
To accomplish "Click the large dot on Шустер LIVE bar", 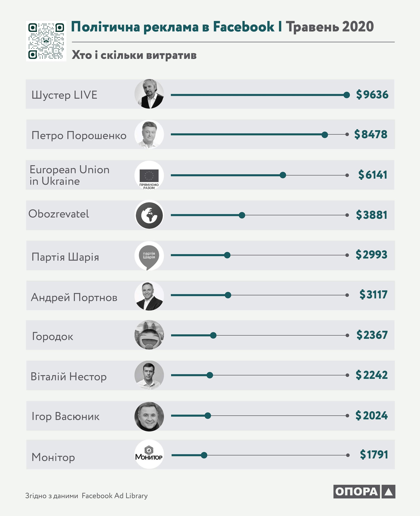I will click(x=346, y=95).
